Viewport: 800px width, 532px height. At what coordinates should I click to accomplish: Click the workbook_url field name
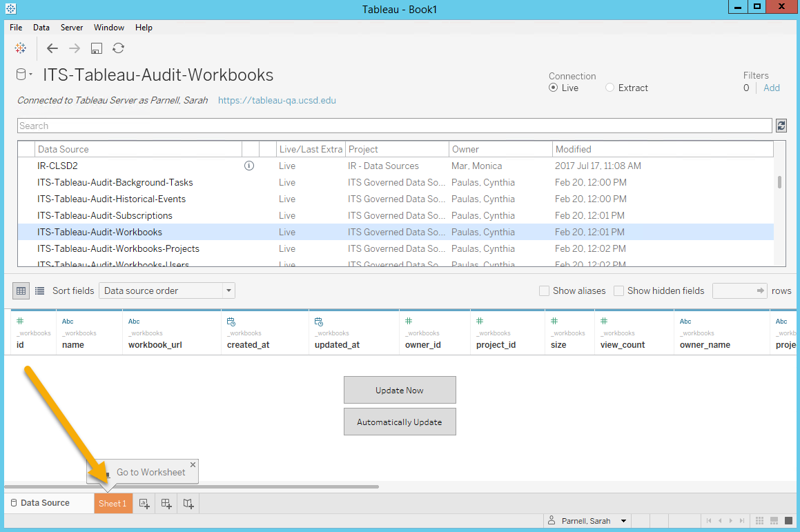coord(155,345)
